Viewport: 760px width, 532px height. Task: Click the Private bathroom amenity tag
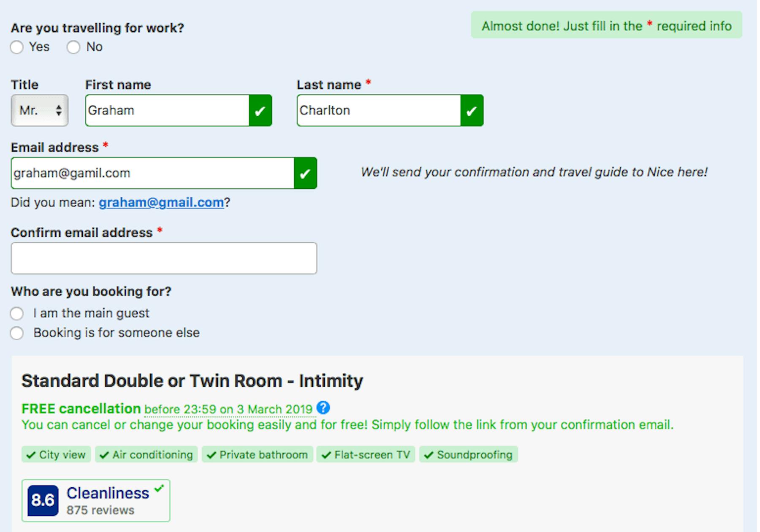[x=258, y=455]
